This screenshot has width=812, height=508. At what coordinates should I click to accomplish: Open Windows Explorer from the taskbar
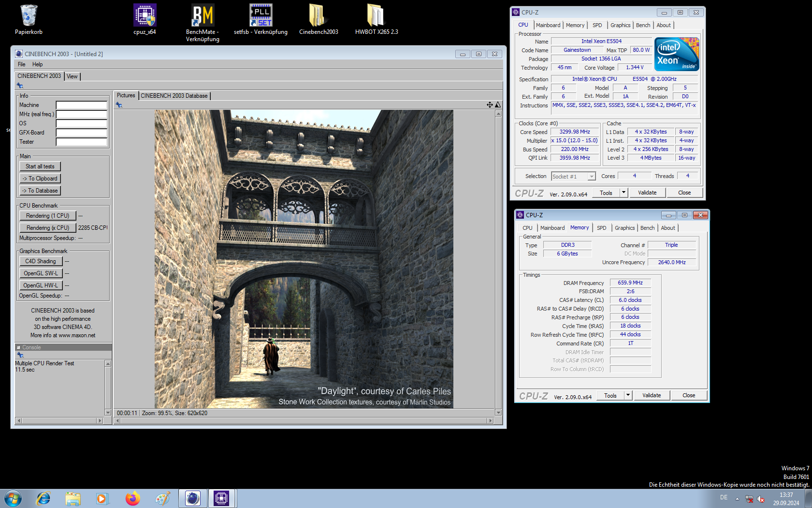[x=73, y=498]
